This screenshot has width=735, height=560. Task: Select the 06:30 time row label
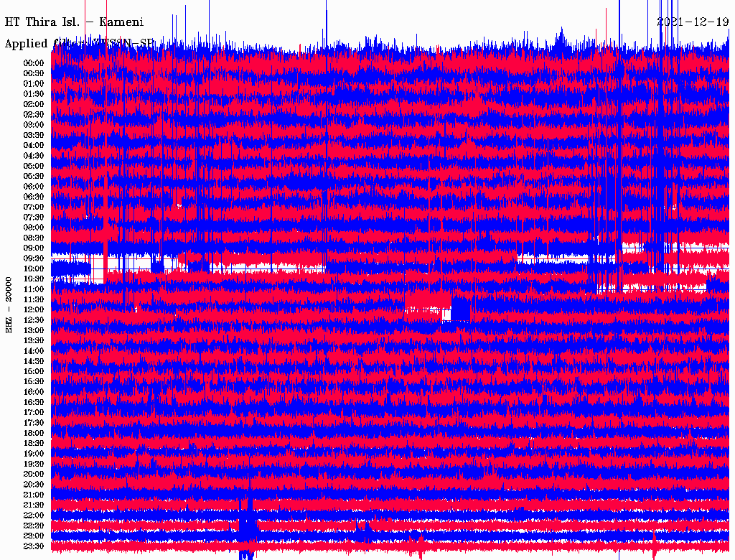click(34, 197)
